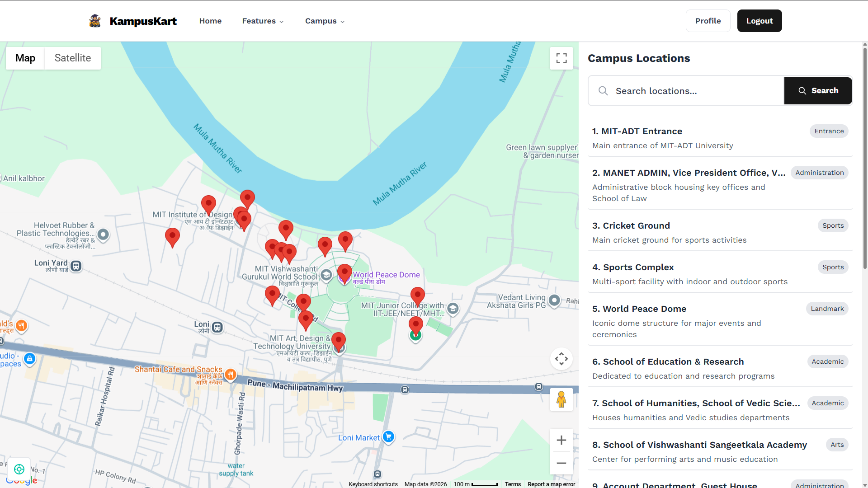Click the Green lawn supplyer map label

pyautogui.click(x=542, y=151)
